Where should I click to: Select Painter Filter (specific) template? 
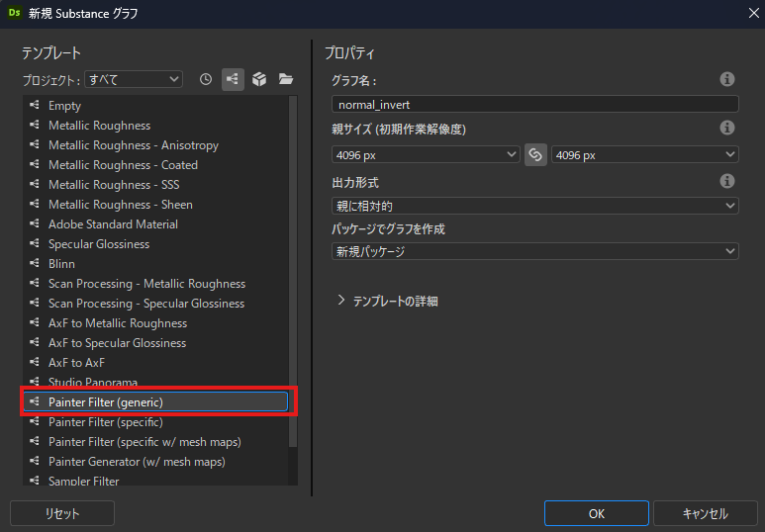pos(155,421)
